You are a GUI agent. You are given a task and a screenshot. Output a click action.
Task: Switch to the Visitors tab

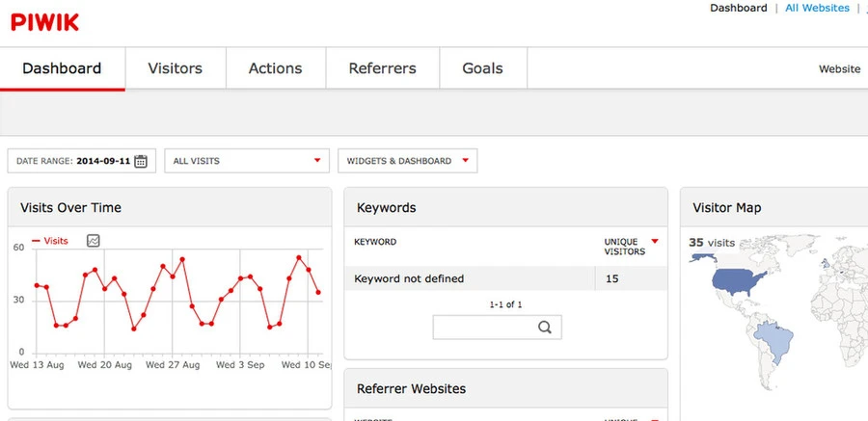pos(176,68)
